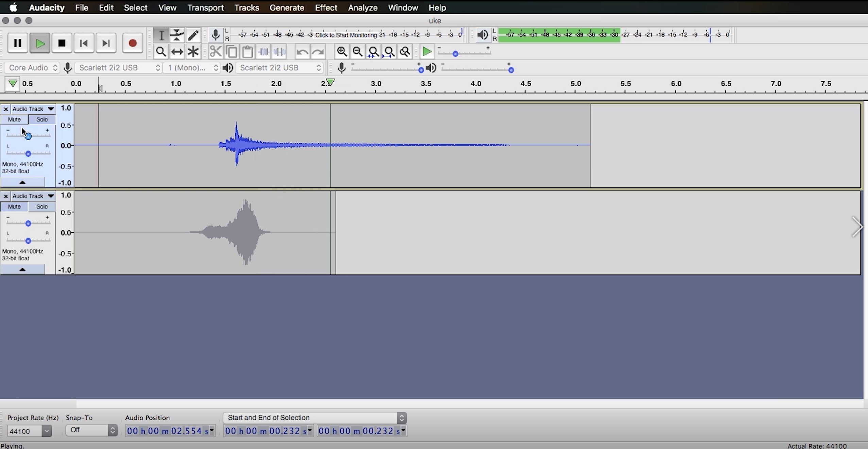This screenshot has width=868, height=449.
Task: Select the Envelope tool
Action: [x=176, y=35]
